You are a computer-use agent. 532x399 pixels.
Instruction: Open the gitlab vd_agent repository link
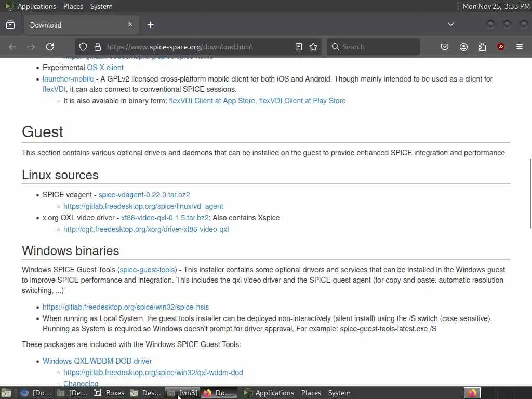[x=143, y=206]
